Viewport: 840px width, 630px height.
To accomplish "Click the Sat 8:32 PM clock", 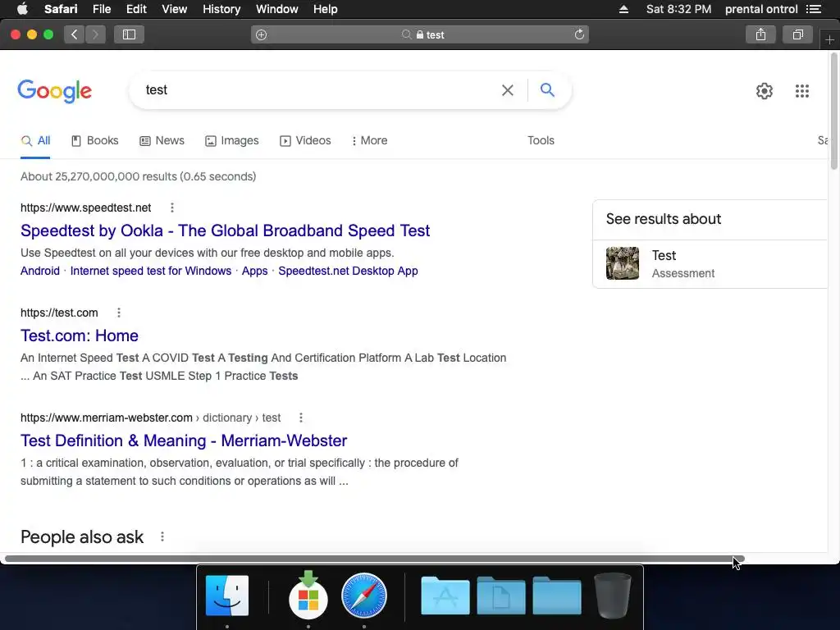I will click(678, 9).
